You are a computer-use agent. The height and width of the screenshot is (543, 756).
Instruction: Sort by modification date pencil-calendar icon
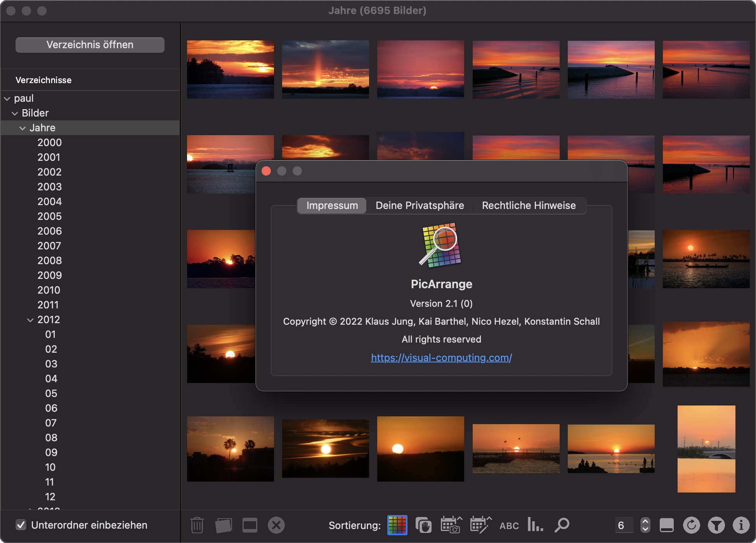click(481, 525)
